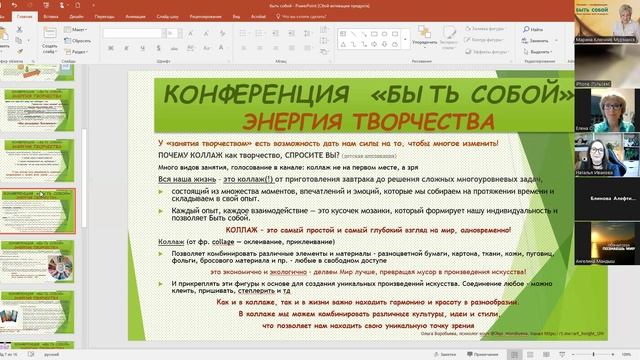Align paragraph text to the left
This screenshot has height=360, width=640.
coord(244,48)
